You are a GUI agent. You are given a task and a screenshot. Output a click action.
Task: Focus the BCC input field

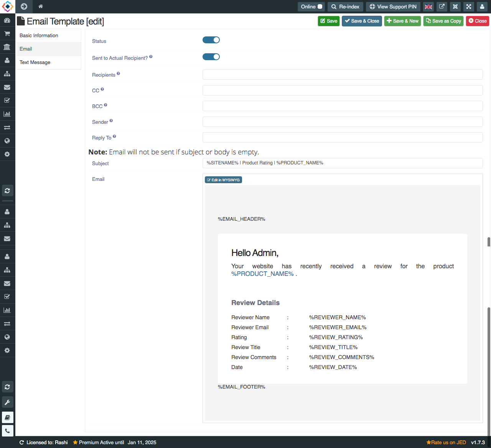coord(343,106)
